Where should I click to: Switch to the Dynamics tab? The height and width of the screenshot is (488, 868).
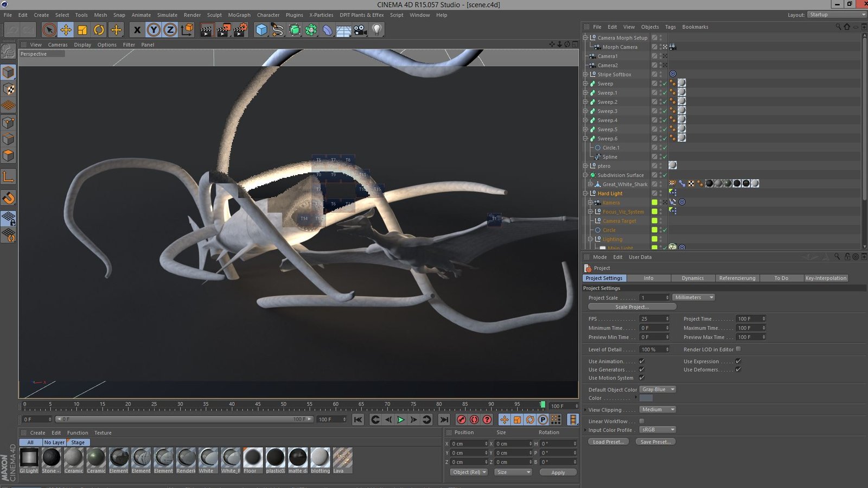692,278
